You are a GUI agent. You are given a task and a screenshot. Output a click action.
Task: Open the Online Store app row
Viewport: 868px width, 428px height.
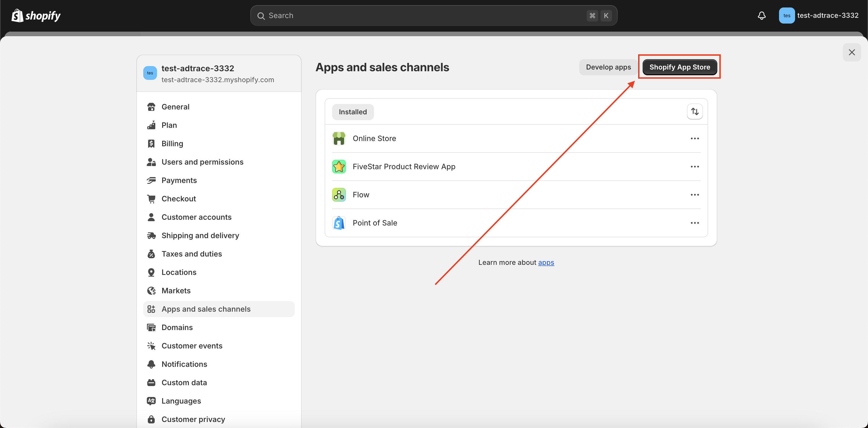pyautogui.click(x=516, y=138)
